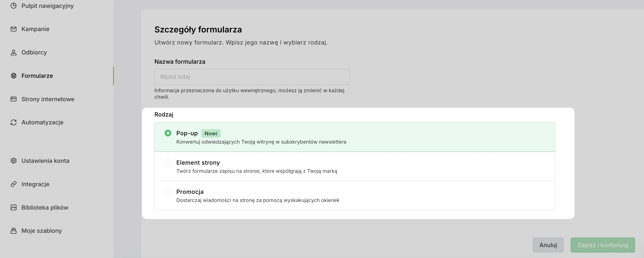Open Pulpit nawigacyjny menu item

pyautogui.click(x=48, y=6)
